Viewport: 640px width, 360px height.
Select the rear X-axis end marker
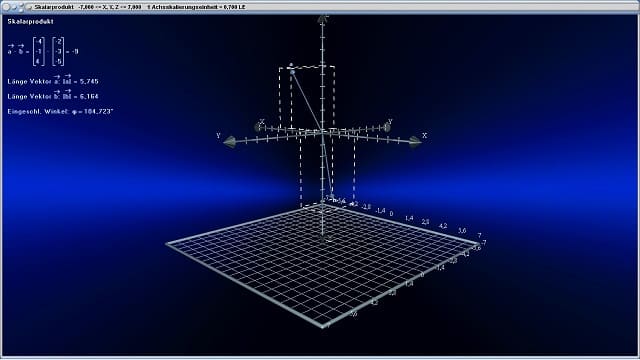(x=258, y=127)
